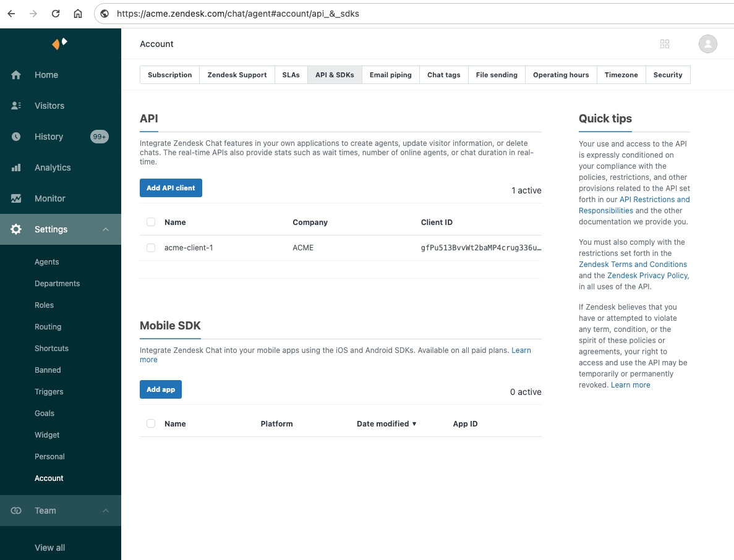Open Visitors via its sidebar icon
The width and height of the screenshot is (734, 560).
(16, 106)
